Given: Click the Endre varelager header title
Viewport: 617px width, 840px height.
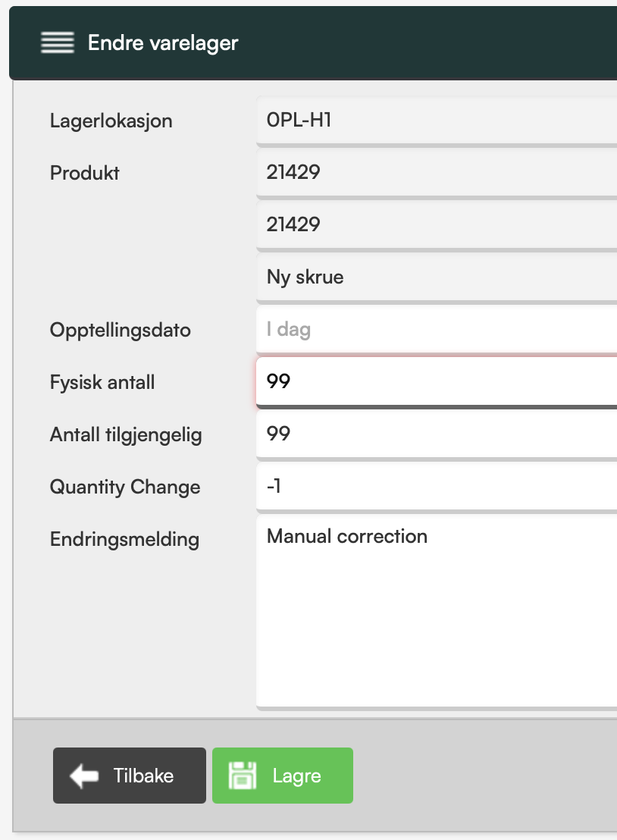Looking at the screenshot, I should [163, 43].
